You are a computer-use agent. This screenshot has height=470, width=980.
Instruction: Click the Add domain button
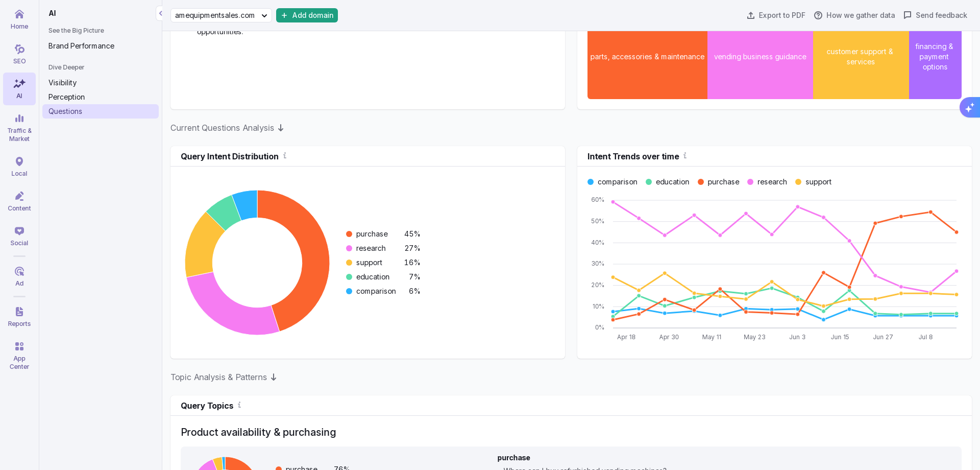point(307,15)
